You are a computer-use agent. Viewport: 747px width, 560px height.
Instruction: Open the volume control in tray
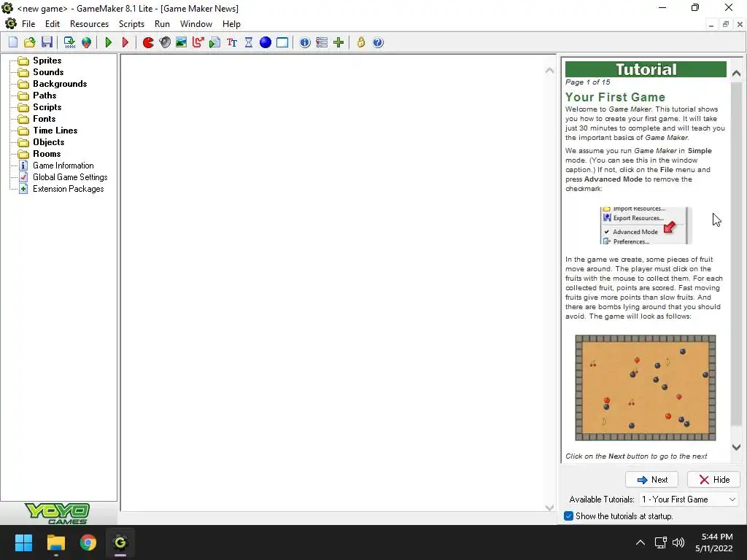(x=678, y=542)
